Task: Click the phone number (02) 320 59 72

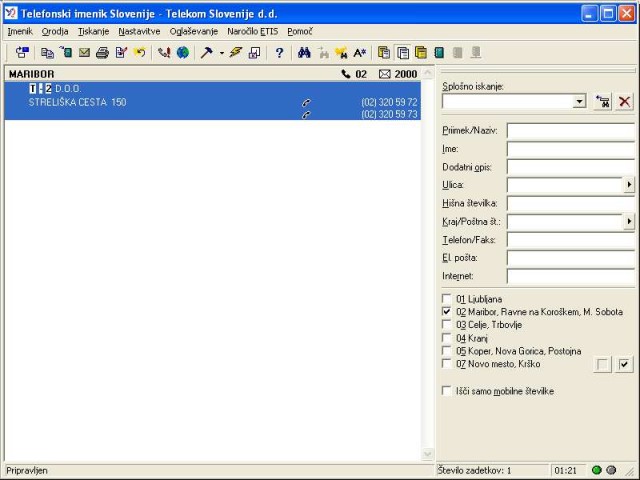Action: tap(389, 102)
